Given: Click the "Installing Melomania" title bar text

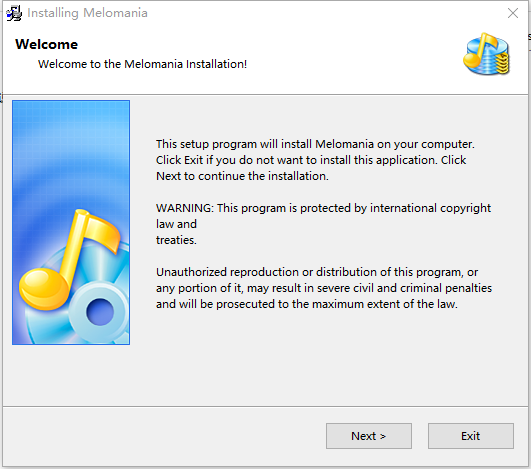Looking at the screenshot, I should [x=87, y=13].
